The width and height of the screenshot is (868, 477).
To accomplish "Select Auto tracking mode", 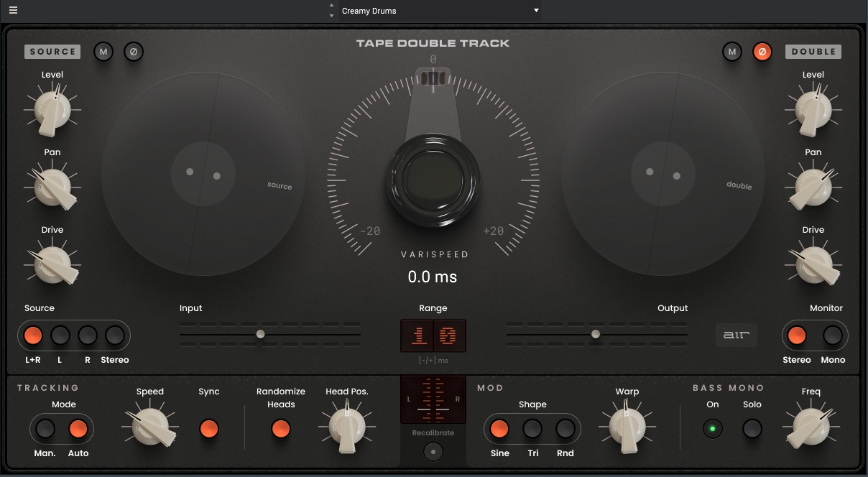I will 78,427.
